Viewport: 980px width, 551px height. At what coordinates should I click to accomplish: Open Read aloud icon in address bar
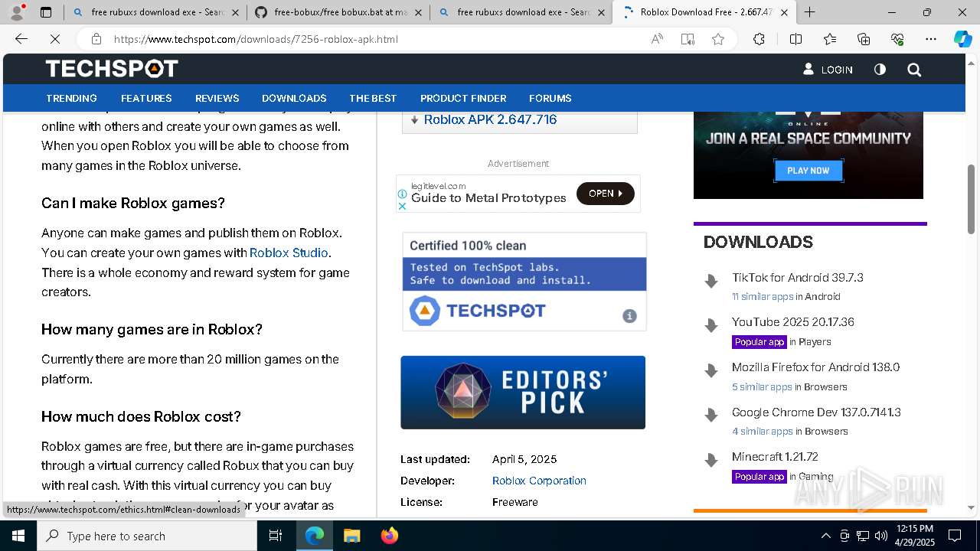(x=657, y=39)
